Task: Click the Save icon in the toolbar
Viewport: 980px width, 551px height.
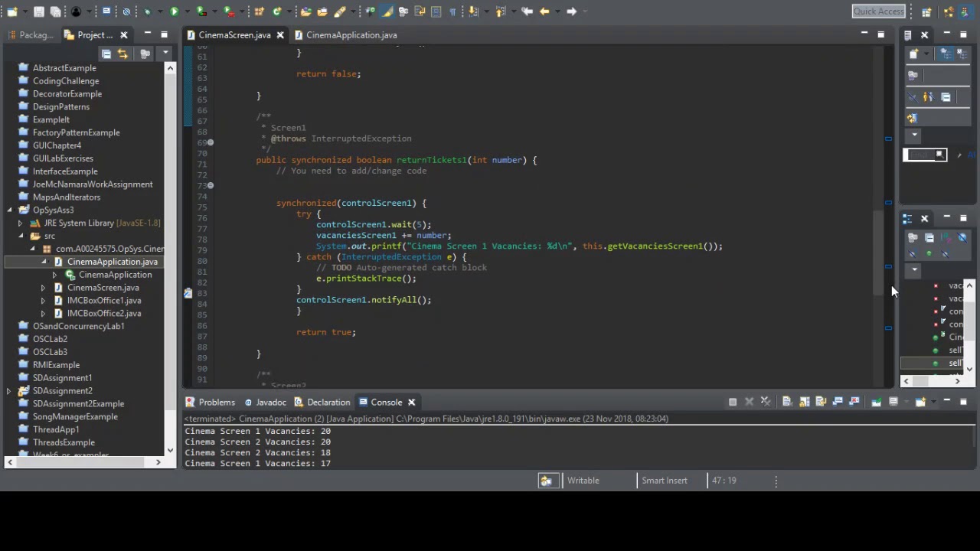Action: [x=38, y=11]
